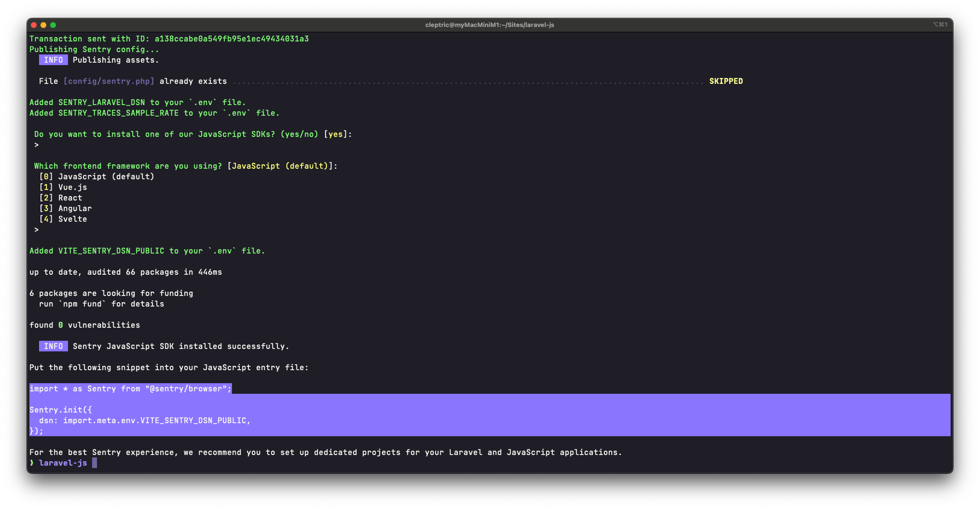Click the window title cleptric@myMacMiniM1
Screen dimensions: 980x509
coord(490,25)
